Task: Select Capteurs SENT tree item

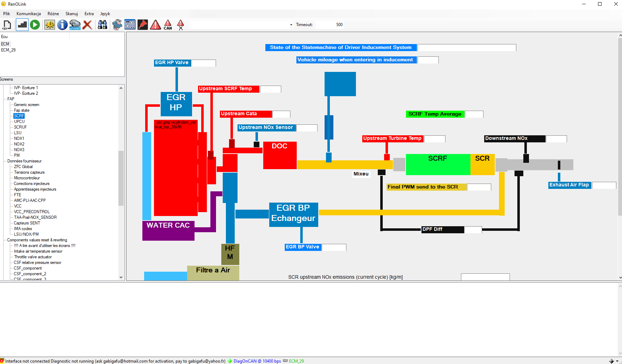Action: click(27, 223)
